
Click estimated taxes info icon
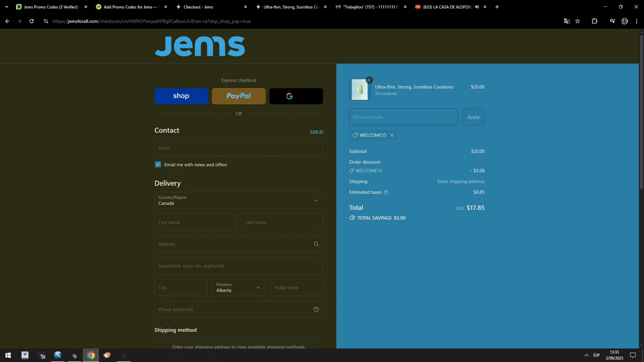[x=386, y=192]
